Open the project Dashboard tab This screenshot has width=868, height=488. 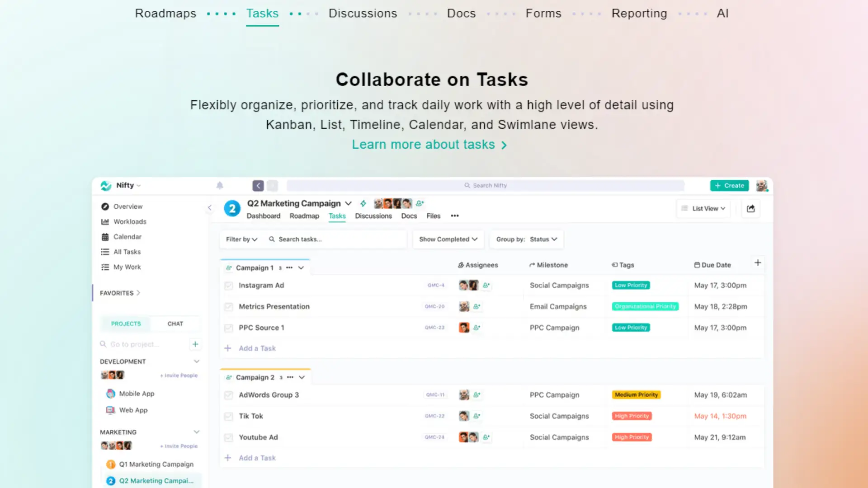pyautogui.click(x=264, y=216)
